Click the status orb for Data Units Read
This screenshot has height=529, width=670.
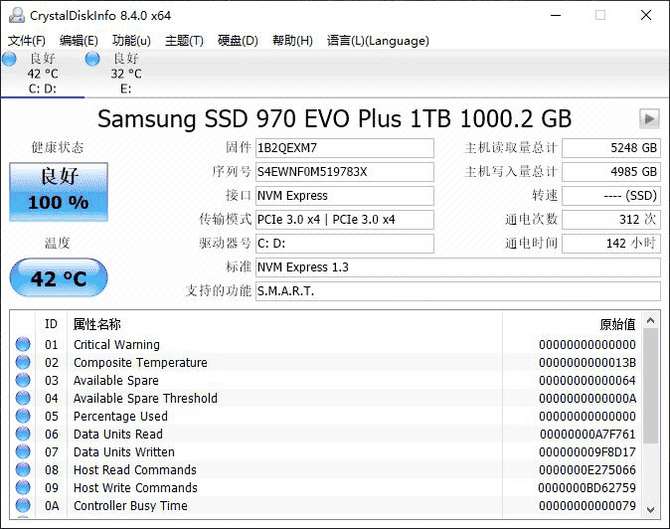[23, 434]
